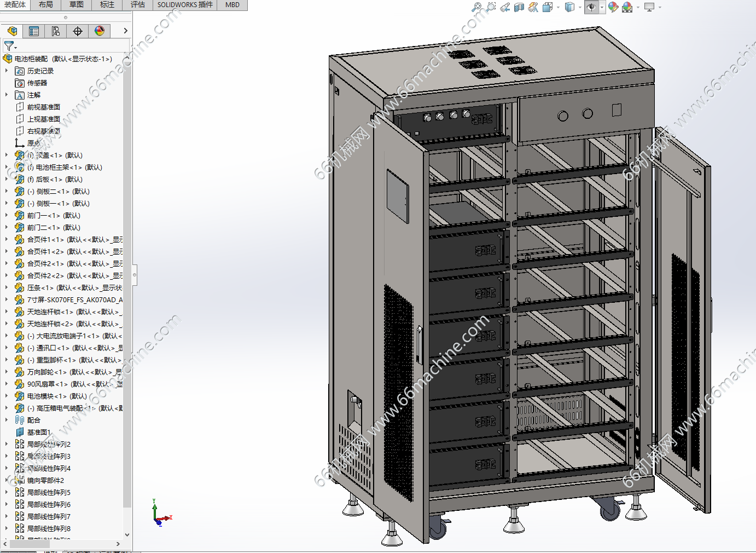This screenshot has width=756, height=553.
Task: Show more manager tabs chevron
Action: click(x=125, y=31)
